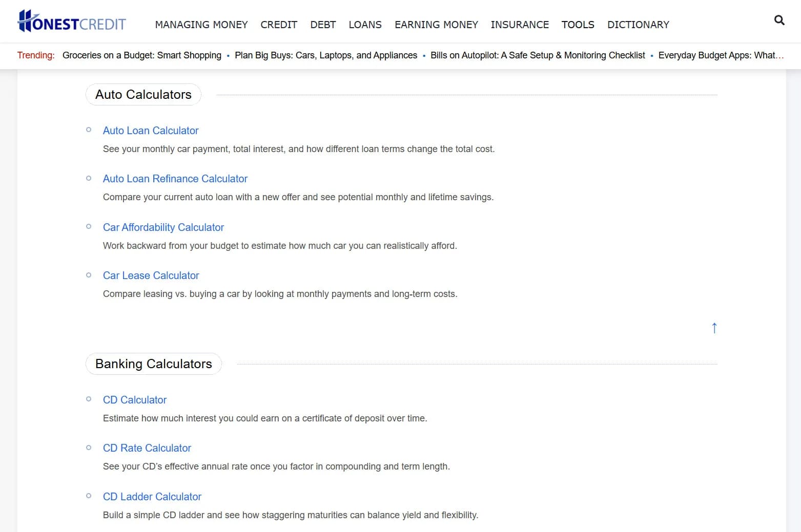
Task: Open the search magnifier icon
Action: (779, 20)
